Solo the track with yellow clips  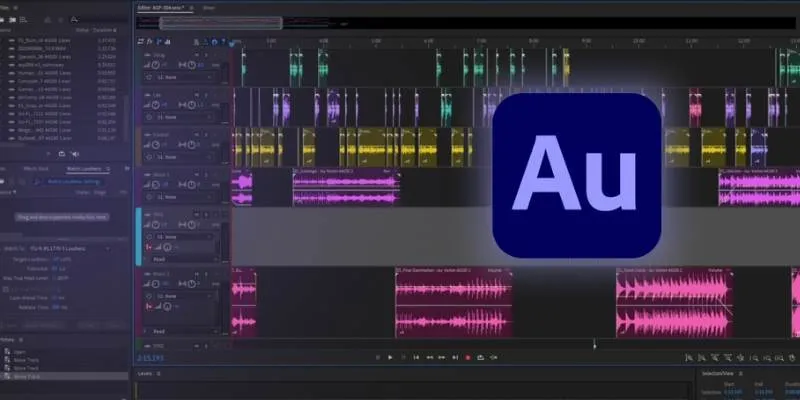pyautogui.click(x=206, y=135)
